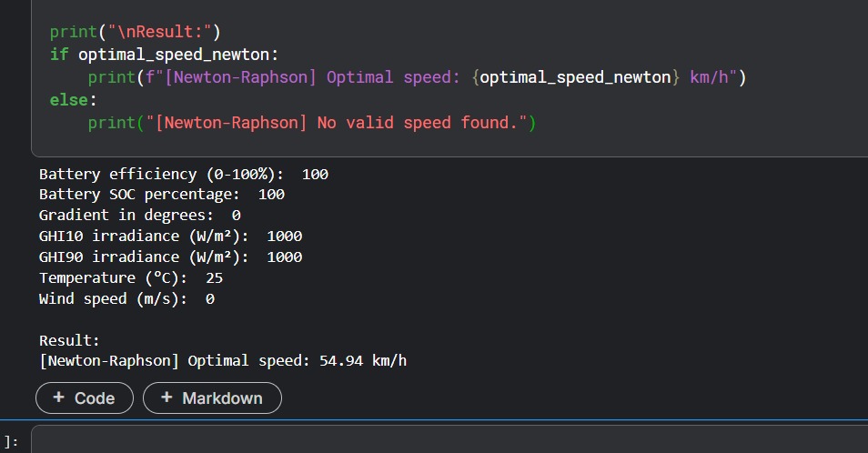Click the GHI90 irradiance output line
Image resolution: width=868 pixels, height=453 pixels.
[x=170, y=257]
